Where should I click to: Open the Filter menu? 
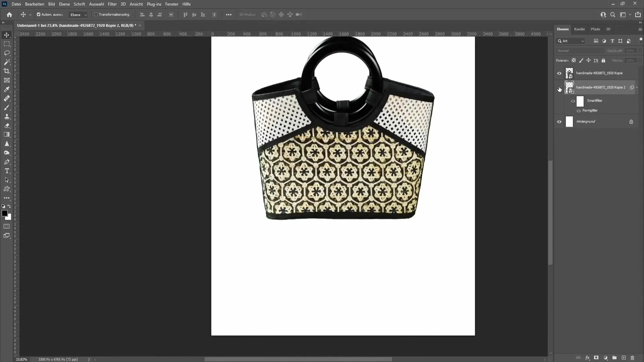click(112, 4)
